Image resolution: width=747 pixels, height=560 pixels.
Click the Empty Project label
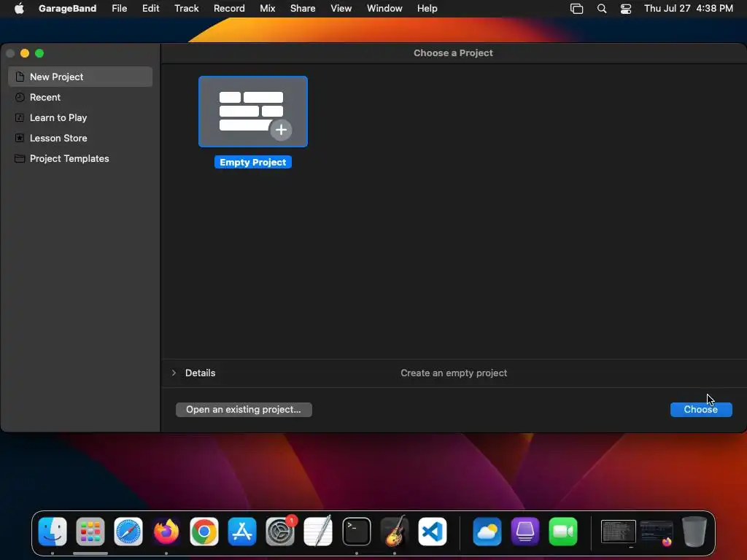253,163
